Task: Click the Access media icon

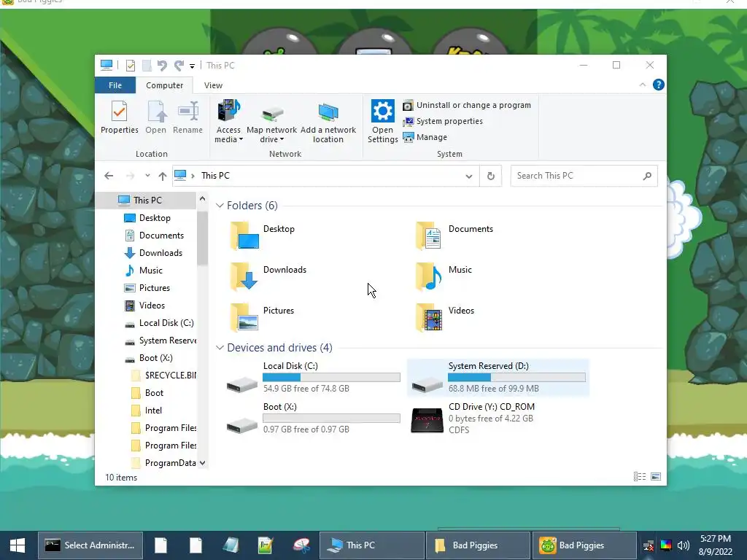Action: (228, 112)
